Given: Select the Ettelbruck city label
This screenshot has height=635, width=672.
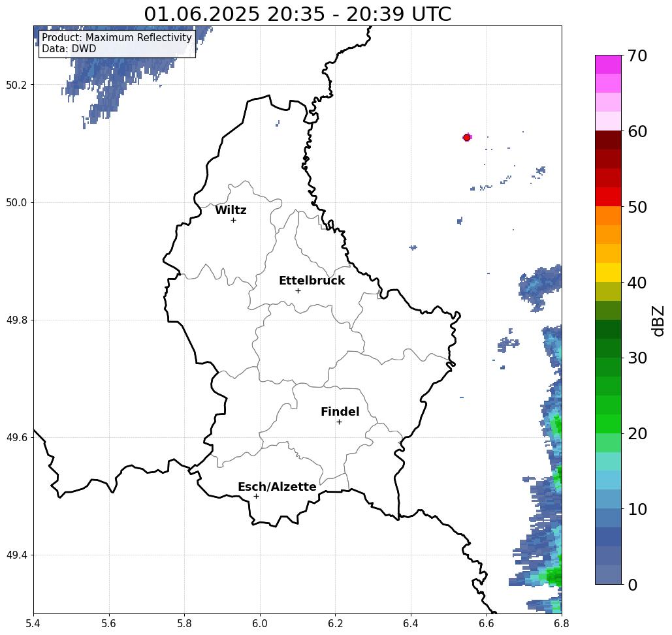Looking at the screenshot, I should pyautogui.click(x=312, y=281).
